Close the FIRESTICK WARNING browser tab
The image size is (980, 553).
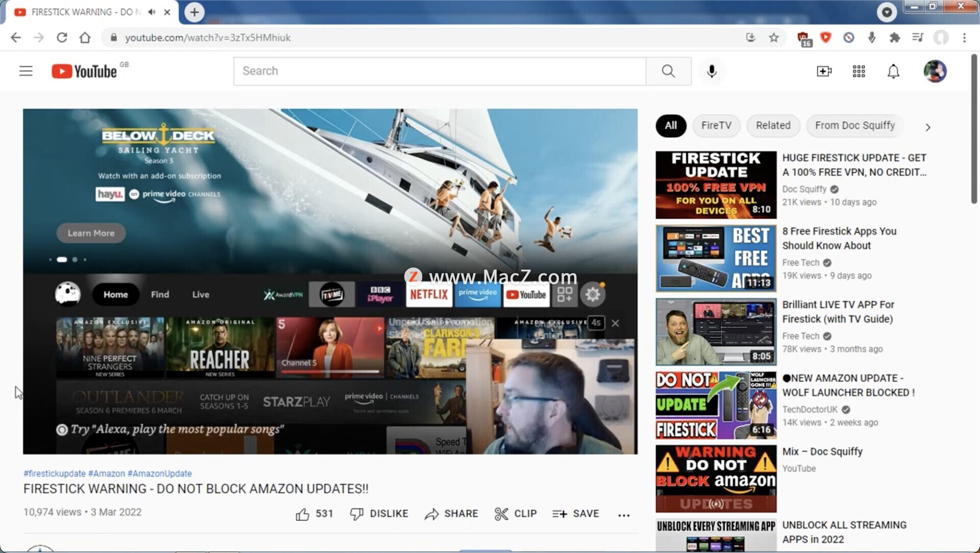167,12
